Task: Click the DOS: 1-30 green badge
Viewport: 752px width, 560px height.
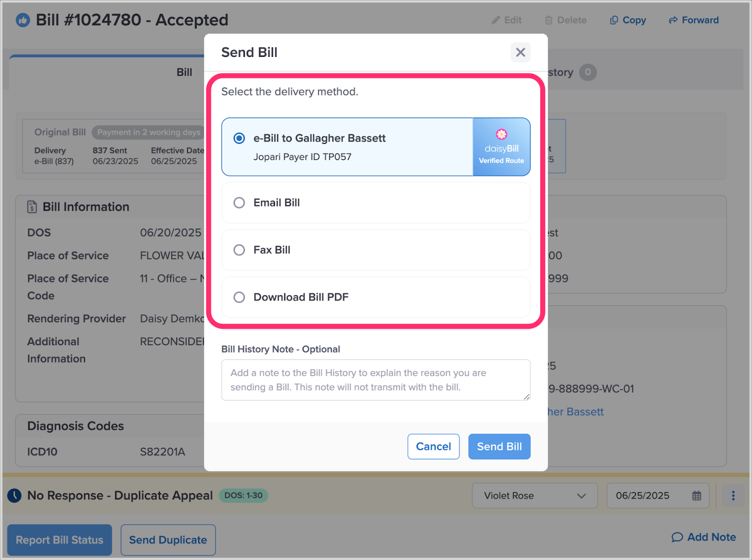Action: 243,496
